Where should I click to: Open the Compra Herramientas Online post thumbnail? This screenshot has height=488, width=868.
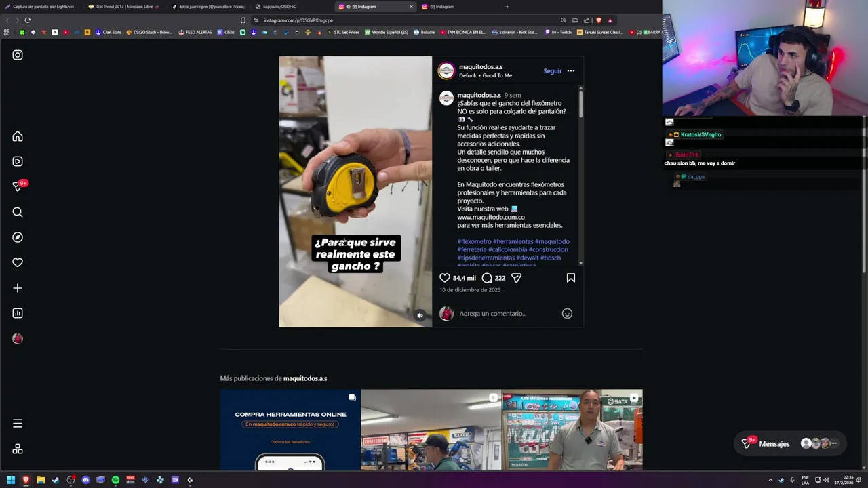click(x=290, y=430)
